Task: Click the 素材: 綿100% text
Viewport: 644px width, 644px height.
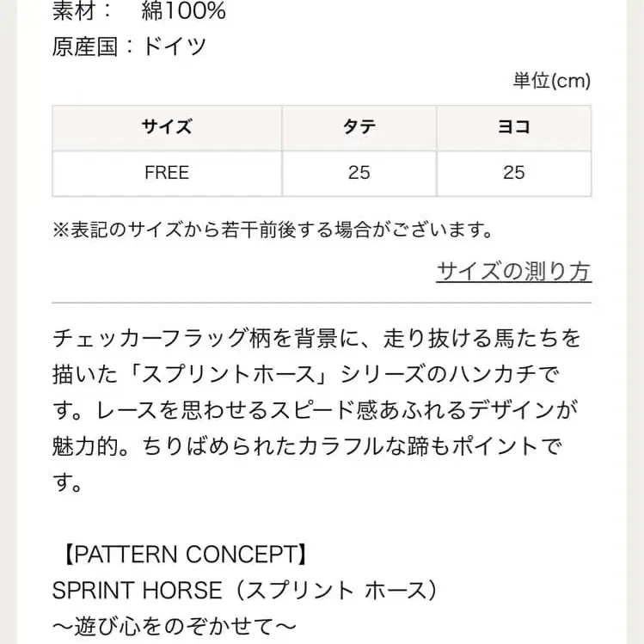Action: (x=138, y=12)
